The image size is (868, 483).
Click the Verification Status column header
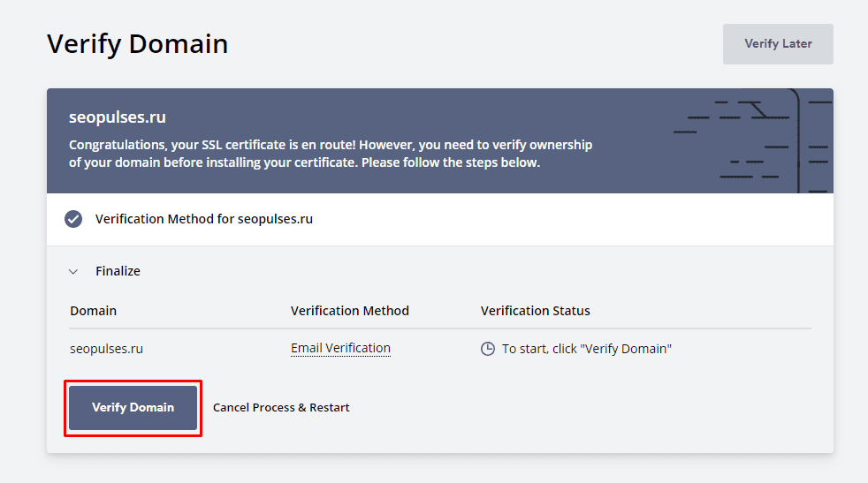click(x=535, y=311)
